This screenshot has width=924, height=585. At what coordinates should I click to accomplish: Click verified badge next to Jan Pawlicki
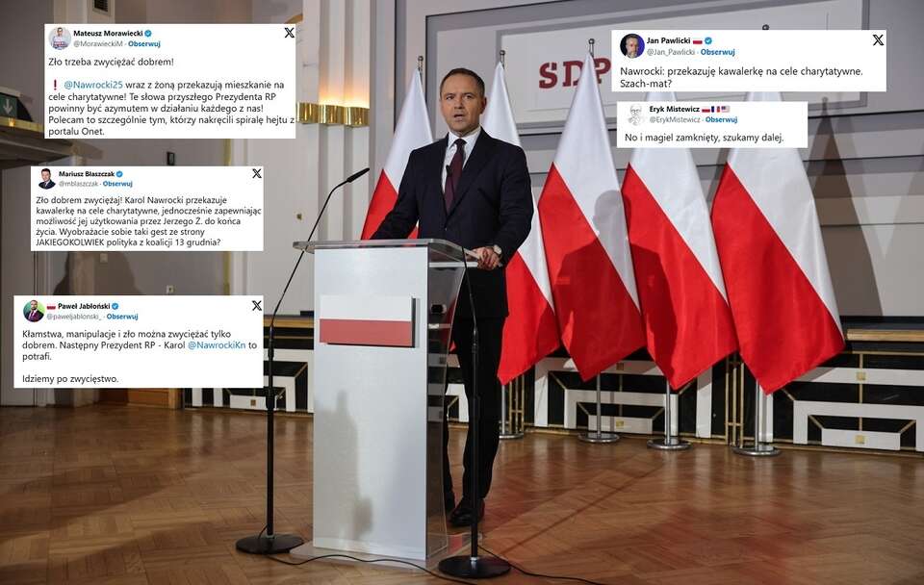point(708,40)
